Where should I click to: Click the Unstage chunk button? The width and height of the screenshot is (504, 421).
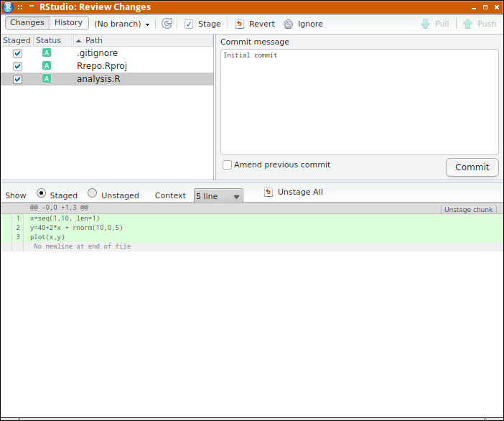coord(469,210)
